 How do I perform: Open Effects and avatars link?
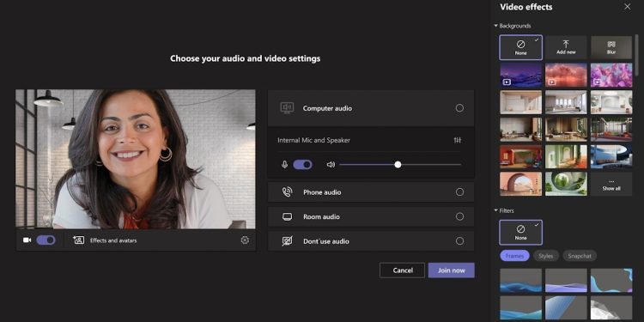click(113, 240)
